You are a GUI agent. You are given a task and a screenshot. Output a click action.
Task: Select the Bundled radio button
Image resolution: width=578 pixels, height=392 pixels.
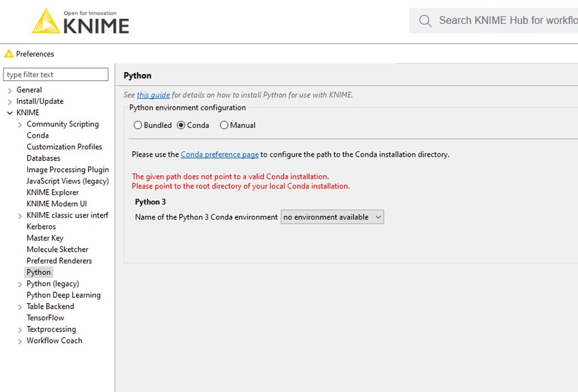[138, 125]
